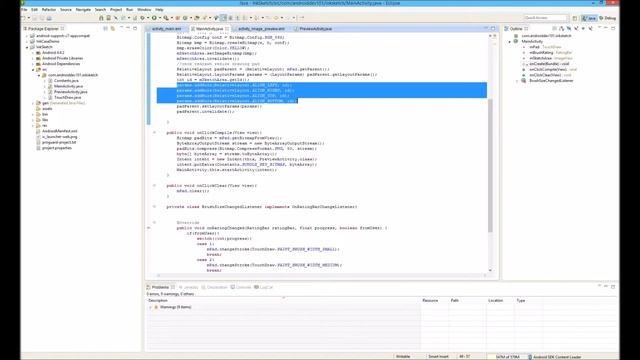Click the Quick Access search field
Screen dimensions: 640x360
pyautogui.click(x=546, y=18)
